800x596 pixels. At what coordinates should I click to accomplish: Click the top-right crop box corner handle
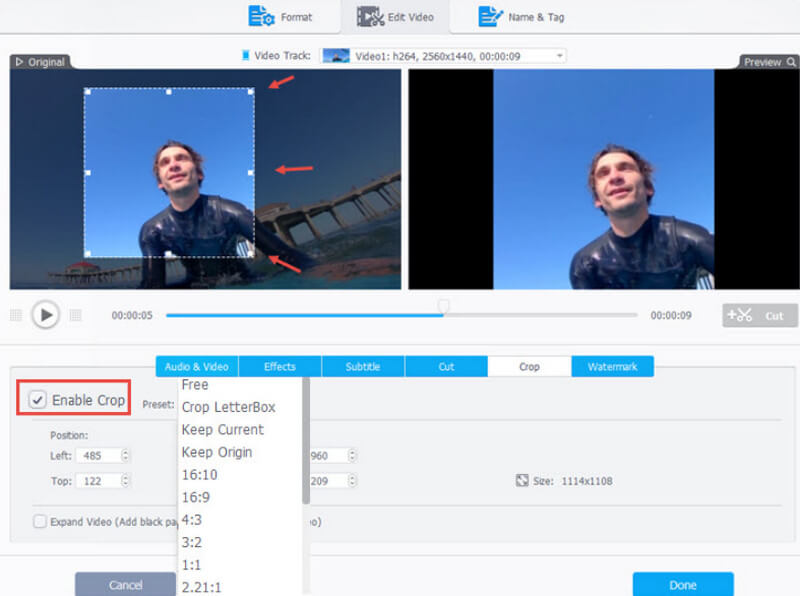pyautogui.click(x=250, y=91)
